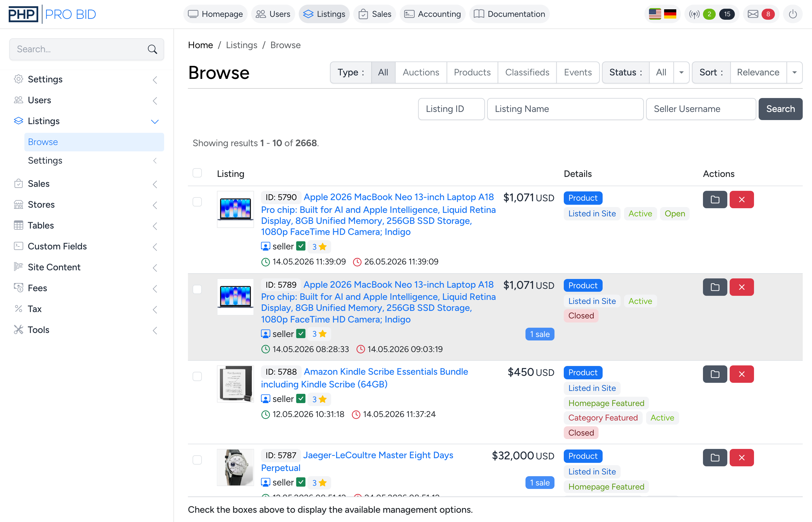Screen dimensions: 812x522
Task: Click the red 8 messages badge
Action: (768, 14)
